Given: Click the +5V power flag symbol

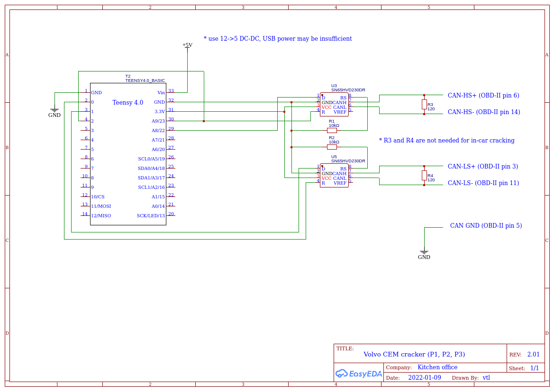Looking at the screenshot, I should click(x=188, y=46).
